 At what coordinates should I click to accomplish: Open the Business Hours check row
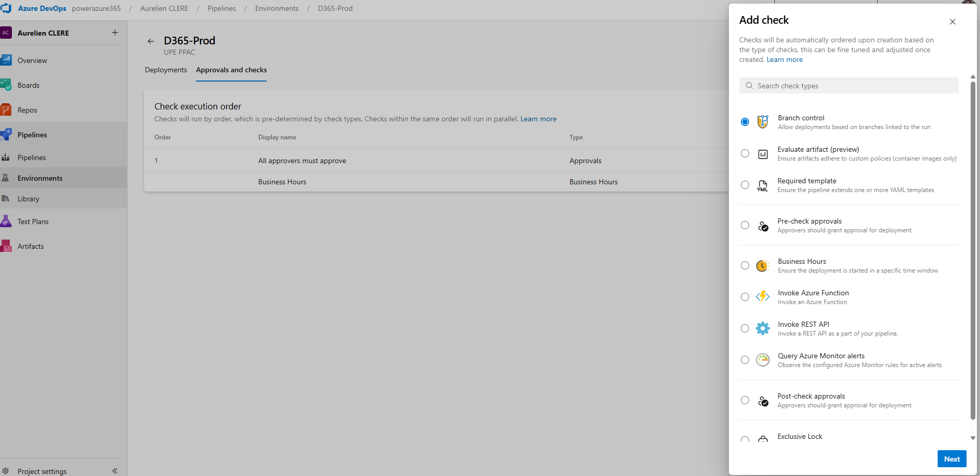(x=437, y=182)
